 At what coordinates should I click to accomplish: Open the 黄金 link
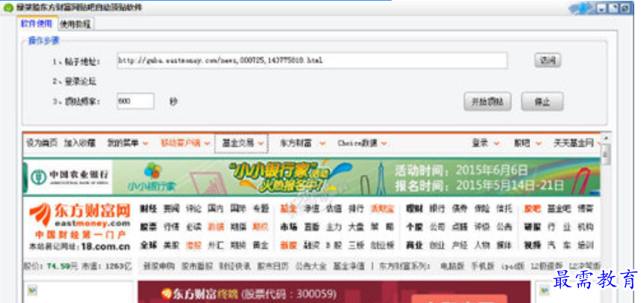click(261, 245)
